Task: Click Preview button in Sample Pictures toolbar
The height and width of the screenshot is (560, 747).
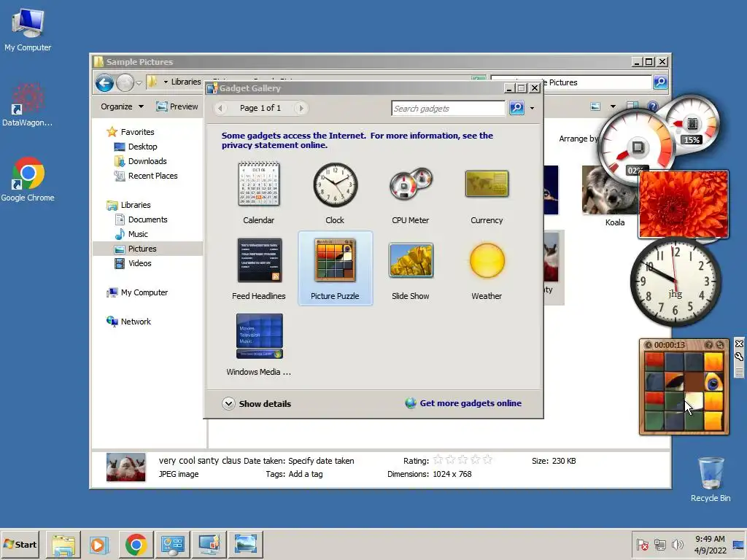Action: click(x=177, y=106)
